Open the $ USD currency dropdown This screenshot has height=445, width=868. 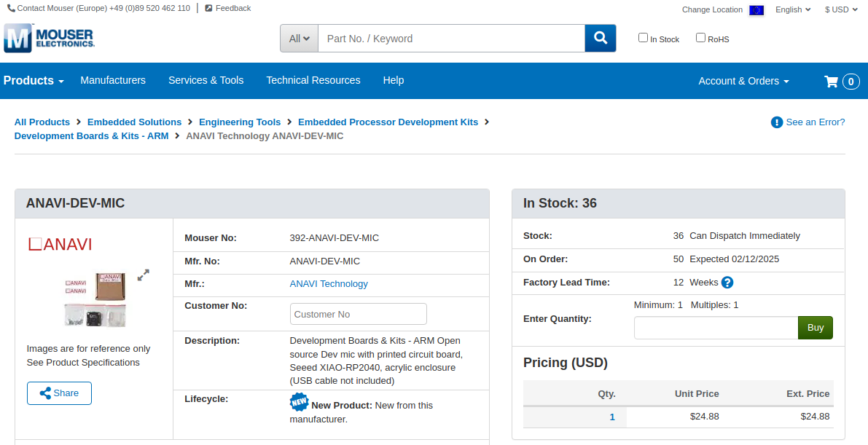840,10
